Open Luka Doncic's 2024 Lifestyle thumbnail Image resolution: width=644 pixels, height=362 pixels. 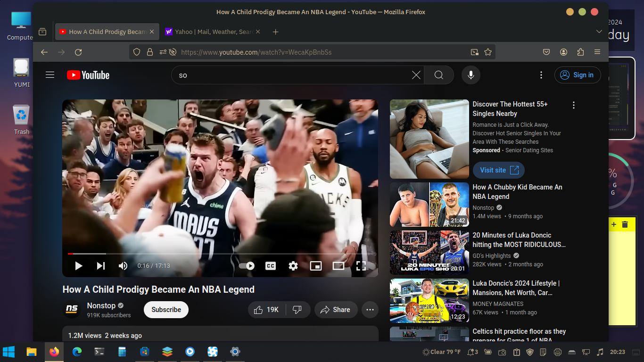pos(429,301)
